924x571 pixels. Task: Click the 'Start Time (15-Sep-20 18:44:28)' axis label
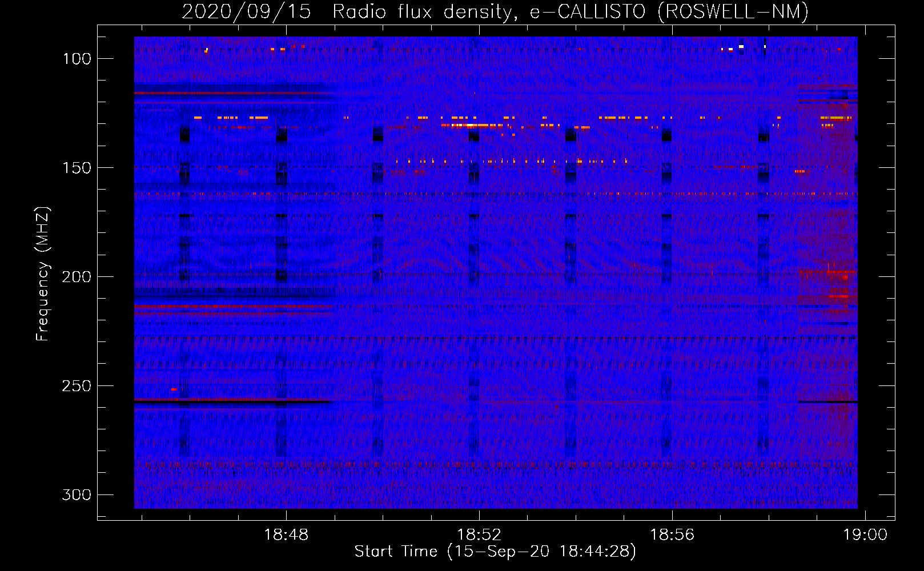(495, 552)
